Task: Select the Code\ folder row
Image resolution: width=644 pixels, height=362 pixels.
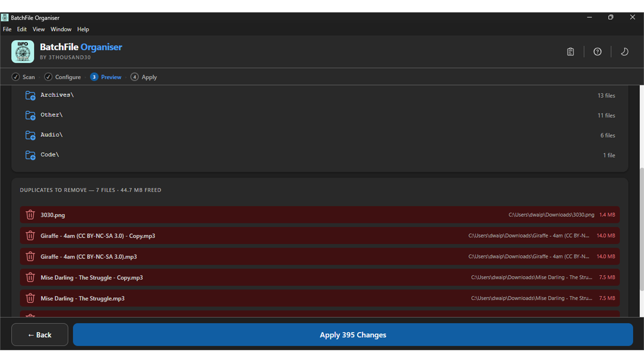Action: coord(320,155)
